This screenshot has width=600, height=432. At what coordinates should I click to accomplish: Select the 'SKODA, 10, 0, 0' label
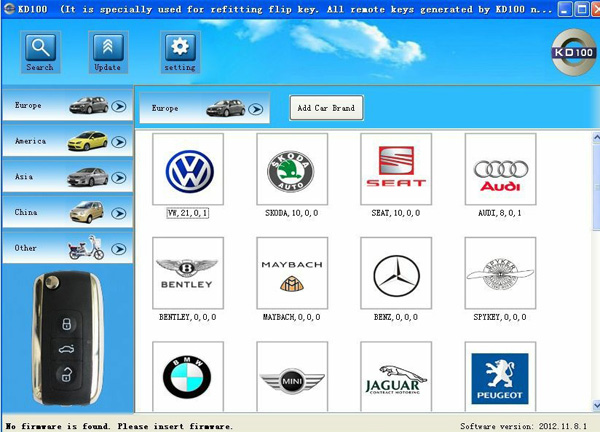click(x=292, y=213)
